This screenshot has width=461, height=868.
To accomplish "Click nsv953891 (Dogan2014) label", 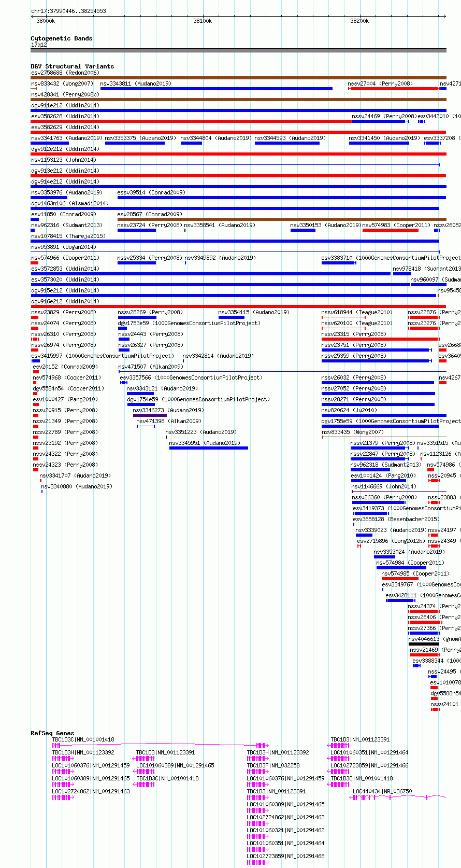I will coord(63,247).
